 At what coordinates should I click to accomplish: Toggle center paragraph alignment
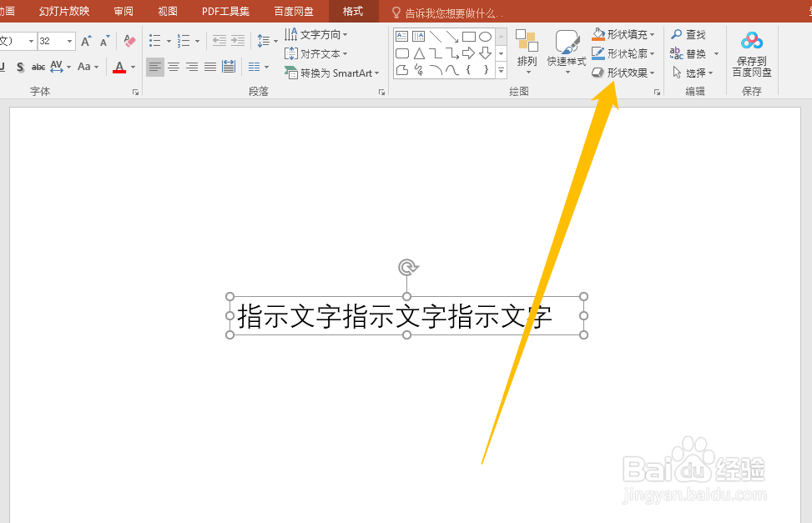[x=173, y=67]
